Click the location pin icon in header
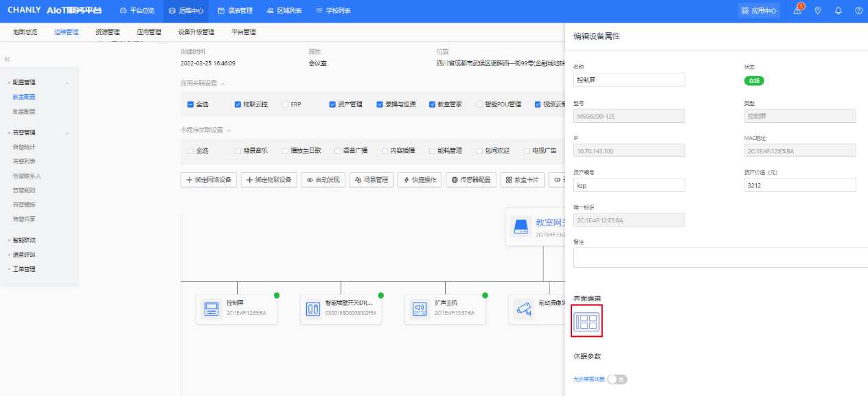868x396 pixels. coord(817,11)
